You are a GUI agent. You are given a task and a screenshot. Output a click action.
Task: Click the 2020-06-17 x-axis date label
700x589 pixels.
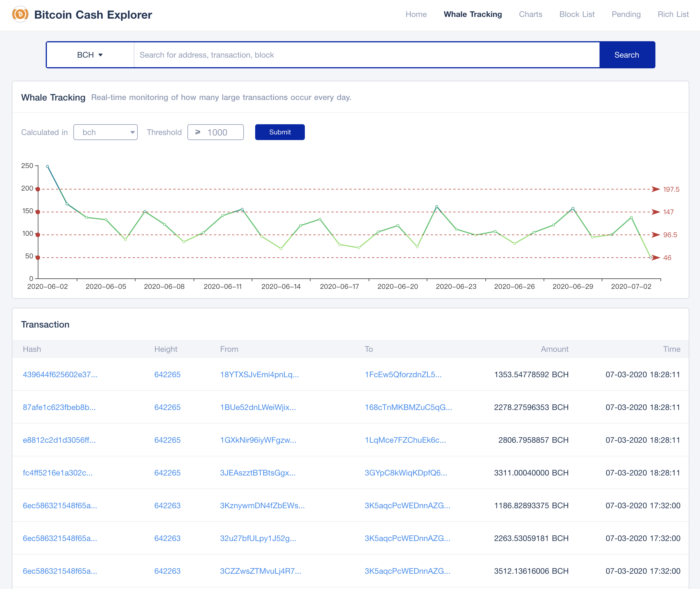339,287
